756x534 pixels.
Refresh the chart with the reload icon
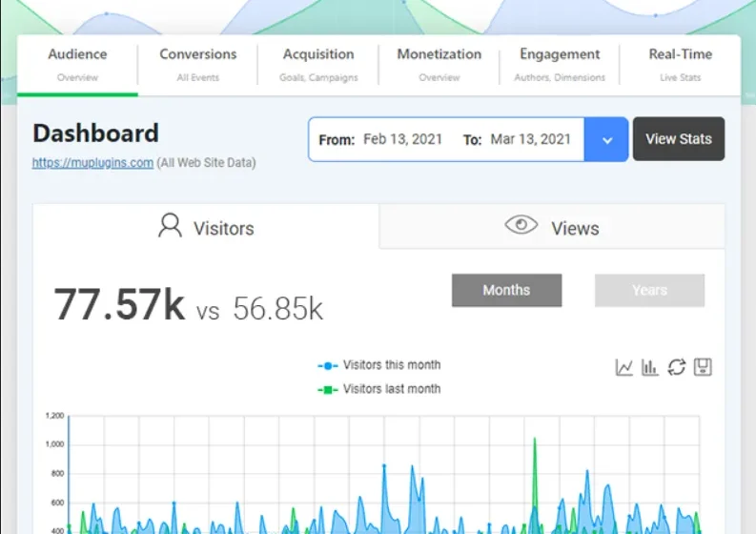677,367
